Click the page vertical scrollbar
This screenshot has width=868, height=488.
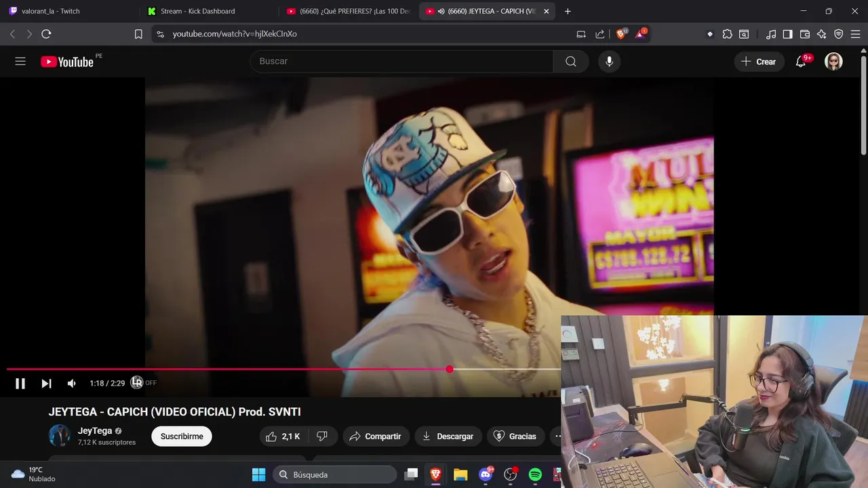click(864, 104)
